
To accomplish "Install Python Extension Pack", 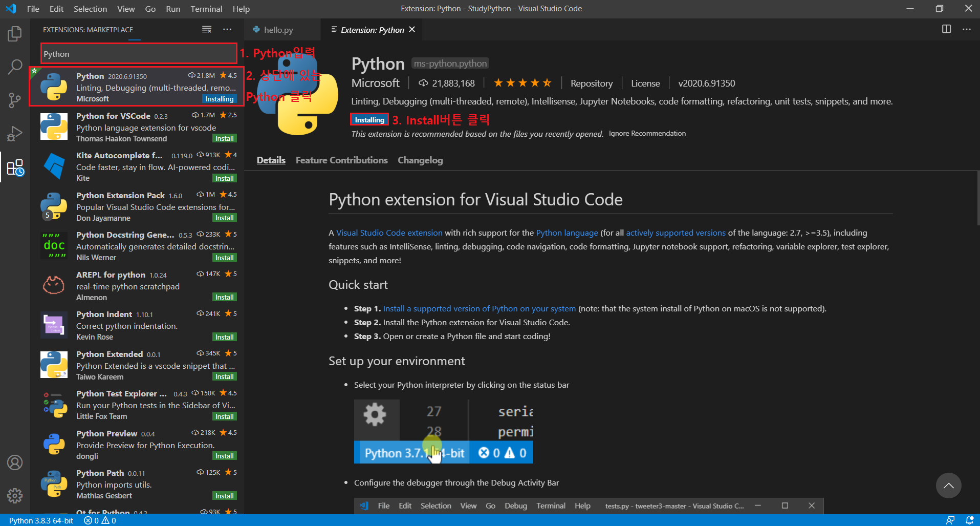I will (224, 218).
